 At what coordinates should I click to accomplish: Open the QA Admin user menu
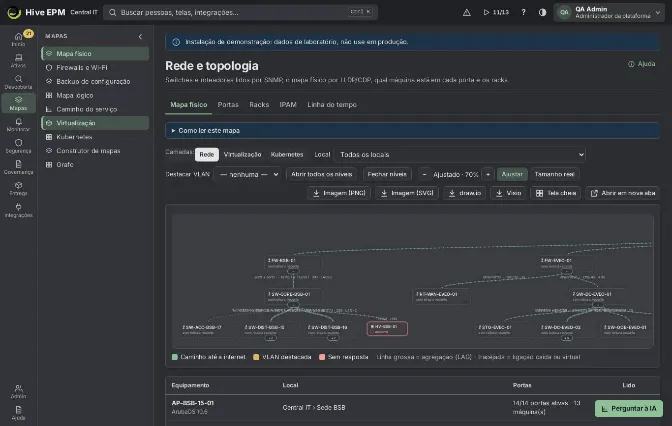coord(609,12)
